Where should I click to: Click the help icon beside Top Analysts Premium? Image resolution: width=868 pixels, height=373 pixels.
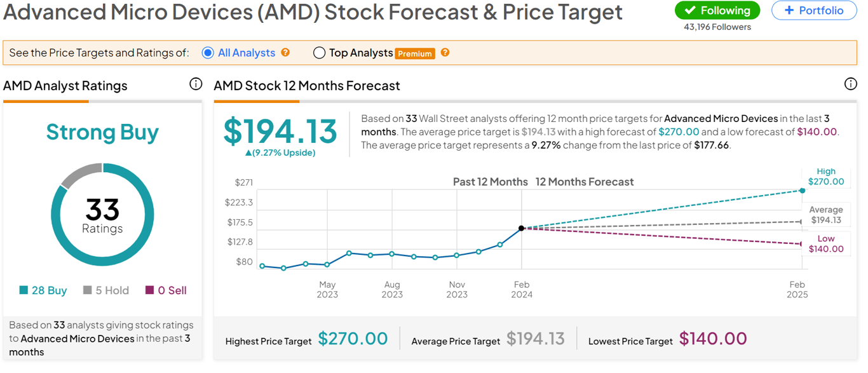pyautogui.click(x=445, y=53)
